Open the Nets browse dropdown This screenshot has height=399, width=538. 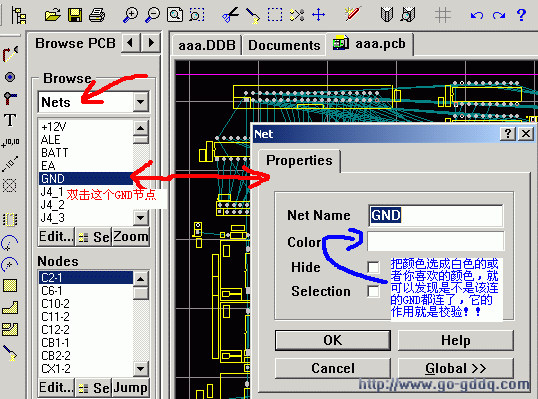(141, 102)
